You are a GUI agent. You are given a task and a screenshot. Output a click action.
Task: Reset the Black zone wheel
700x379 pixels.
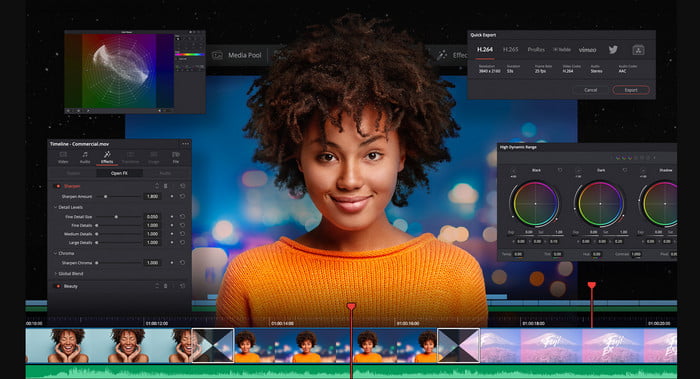[560, 171]
